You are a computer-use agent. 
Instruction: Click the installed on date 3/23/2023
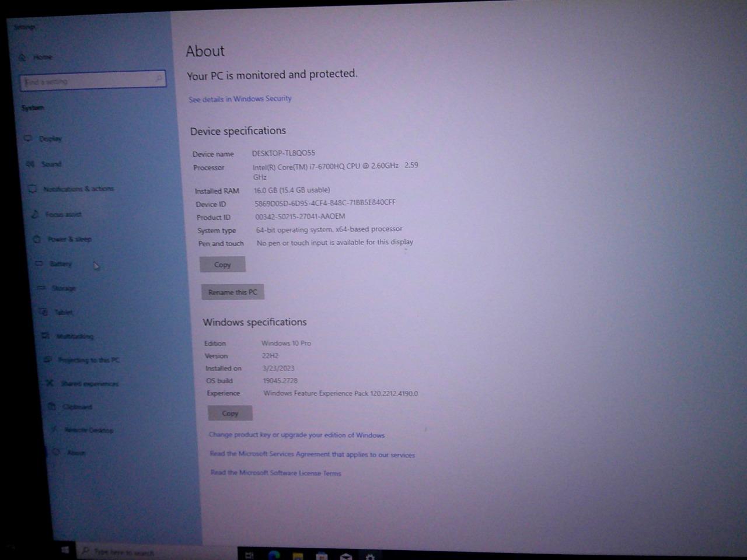click(278, 368)
